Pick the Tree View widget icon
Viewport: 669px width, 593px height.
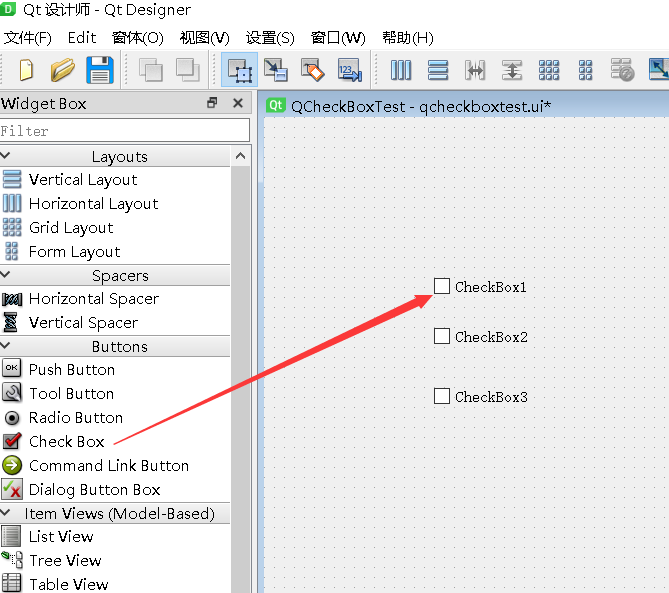[12, 560]
